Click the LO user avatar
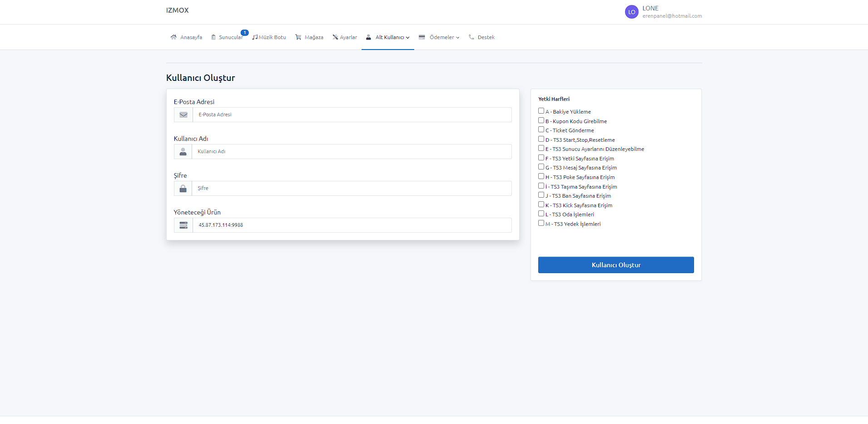This screenshot has height=424, width=868. coord(631,12)
